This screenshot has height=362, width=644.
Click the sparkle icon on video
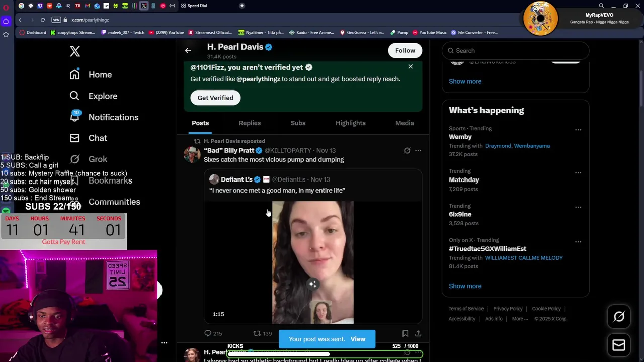[x=312, y=284]
